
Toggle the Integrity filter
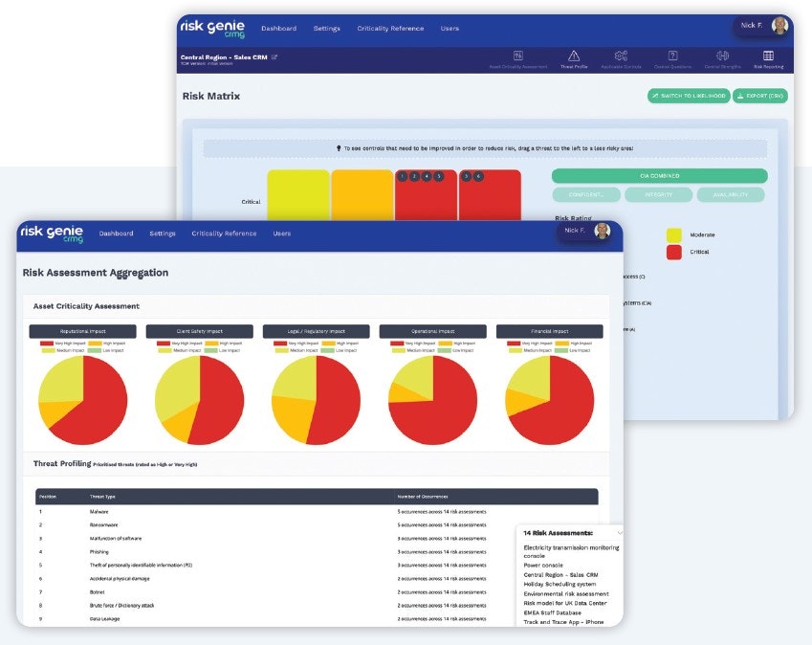658,195
